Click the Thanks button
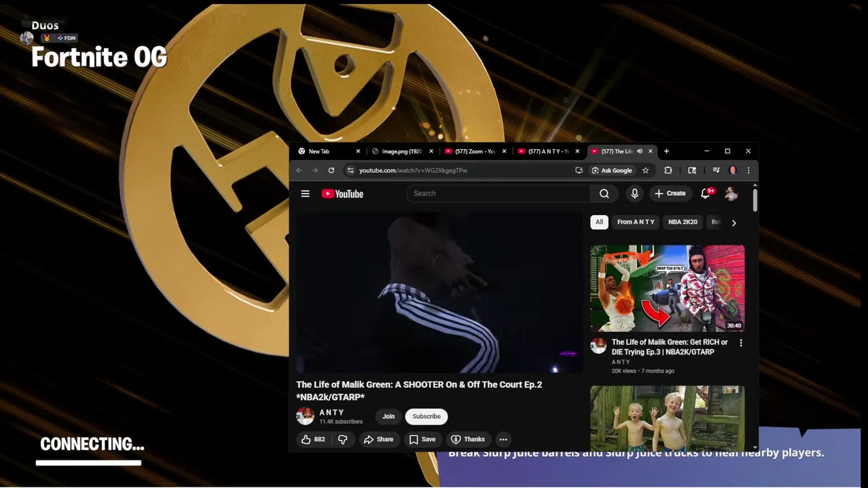Viewport: 868px width, 488px height. [x=468, y=439]
